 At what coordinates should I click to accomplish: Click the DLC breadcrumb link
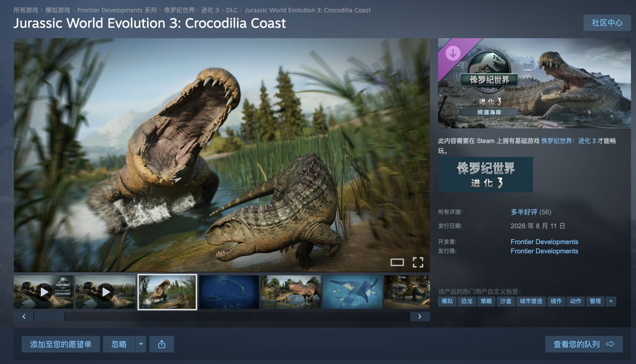[232, 10]
